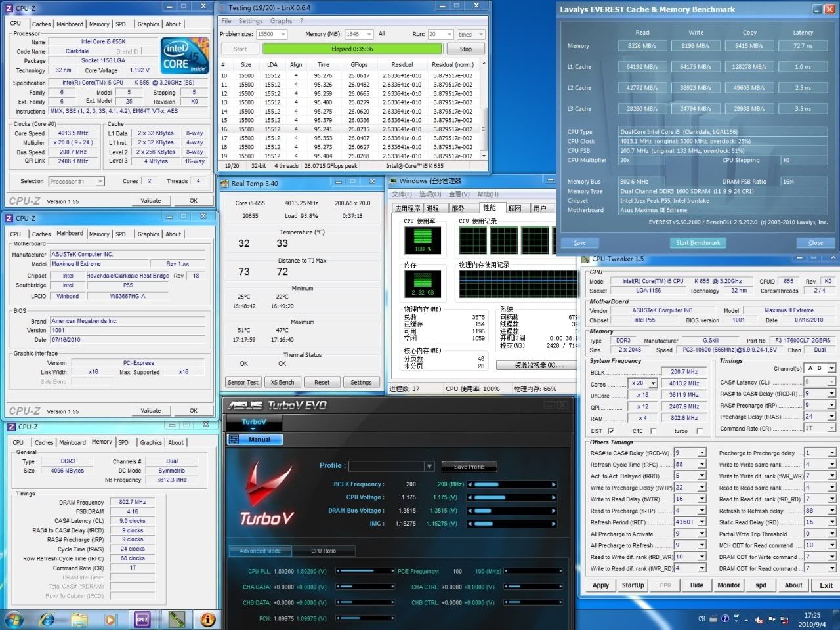This screenshot has width=840, height=630.
Task: Click the Channel(s) A B selector box
Action: click(x=820, y=369)
